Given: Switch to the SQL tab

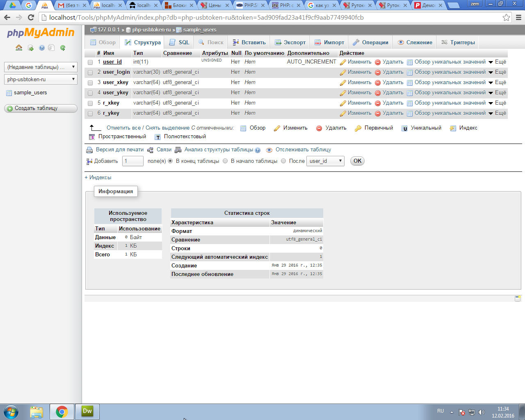Looking at the screenshot, I should [179, 42].
